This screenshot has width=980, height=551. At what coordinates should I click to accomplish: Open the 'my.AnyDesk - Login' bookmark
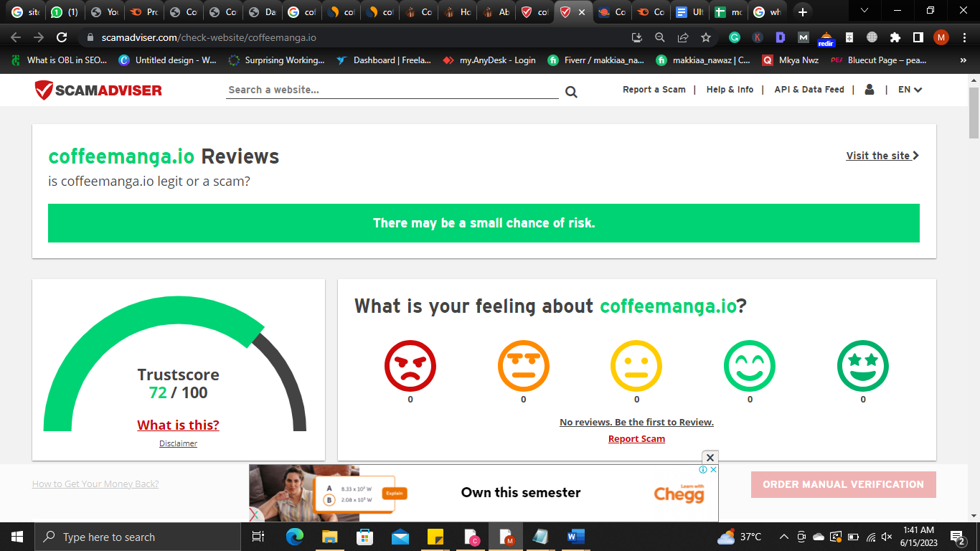(489, 61)
